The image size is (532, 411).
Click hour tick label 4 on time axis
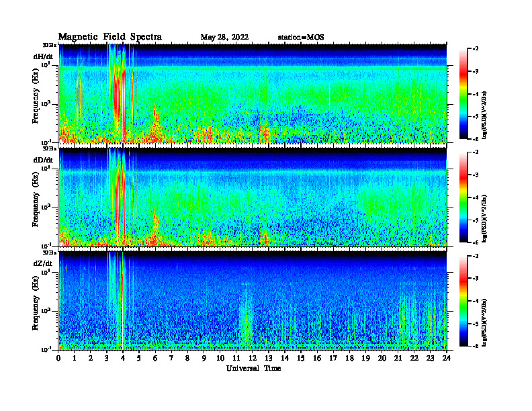tap(123, 358)
